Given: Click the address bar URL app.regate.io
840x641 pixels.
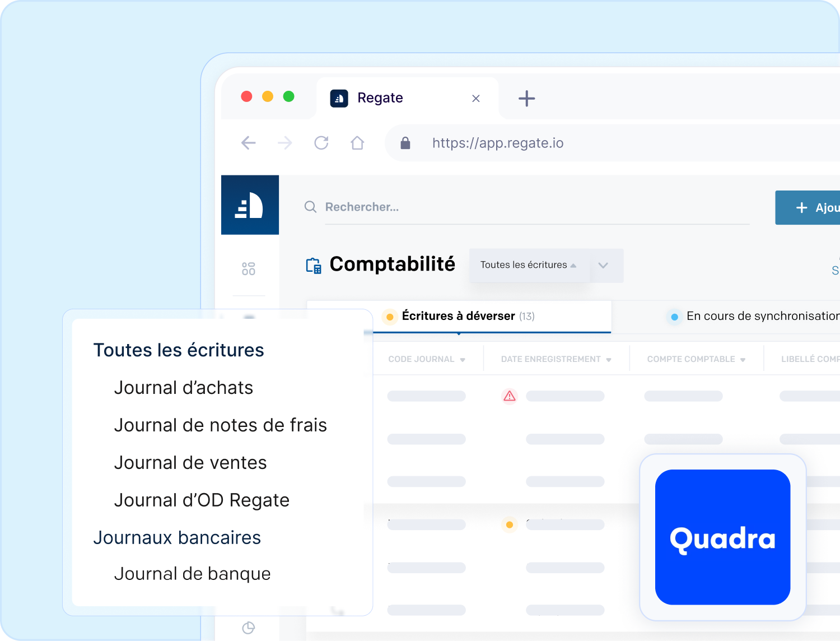Looking at the screenshot, I should (498, 143).
